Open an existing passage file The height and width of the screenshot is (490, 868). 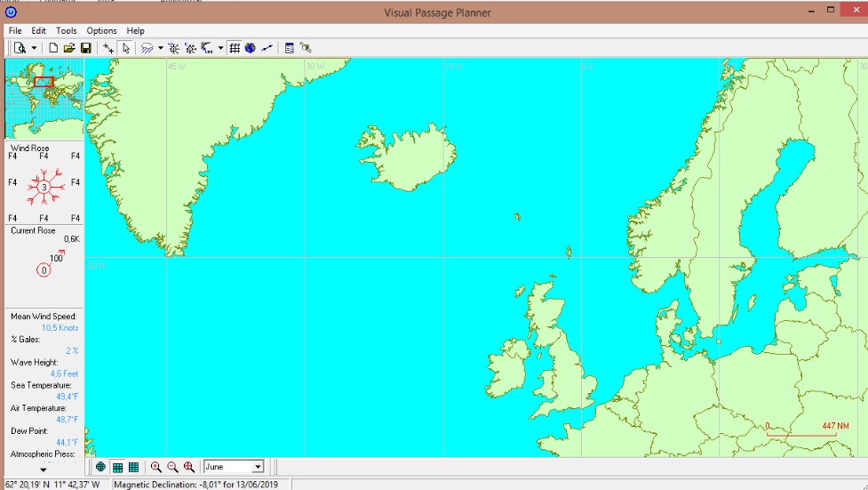[69, 48]
